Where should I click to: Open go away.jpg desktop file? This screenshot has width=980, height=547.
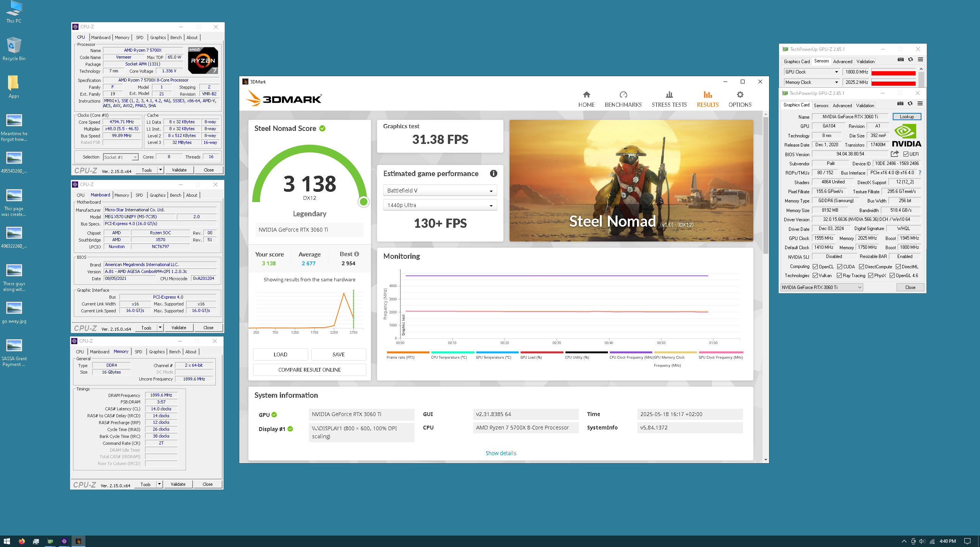[x=14, y=312]
